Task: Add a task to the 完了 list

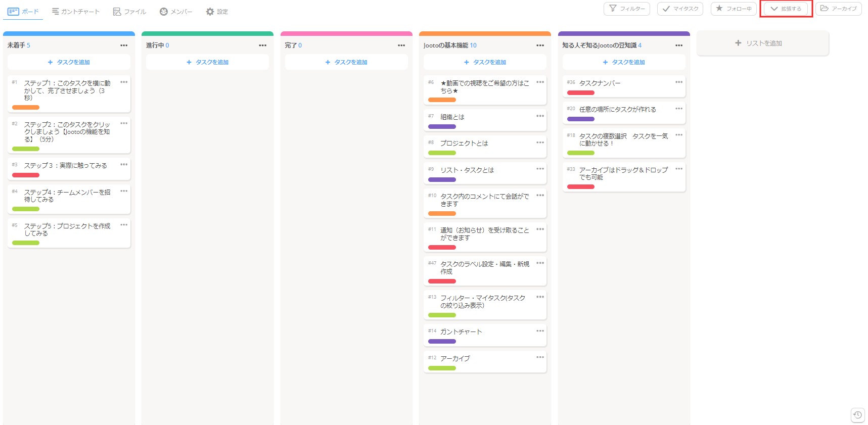Action: click(346, 62)
